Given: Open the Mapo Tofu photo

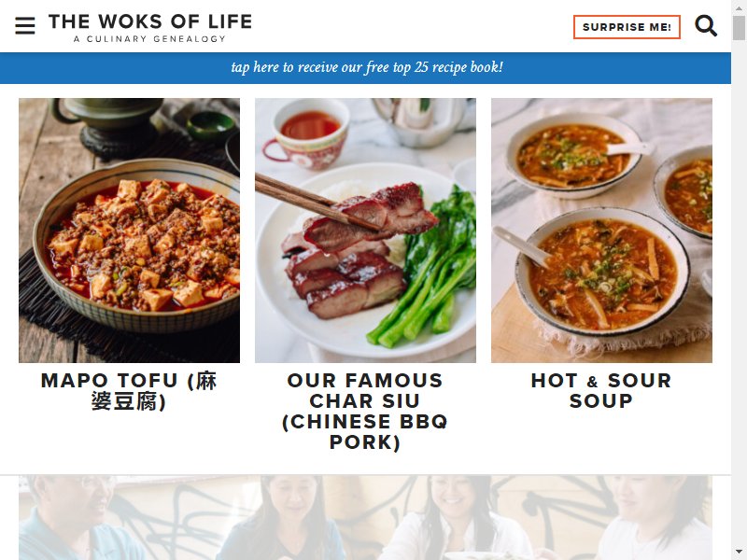Looking at the screenshot, I should (x=129, y=231).
